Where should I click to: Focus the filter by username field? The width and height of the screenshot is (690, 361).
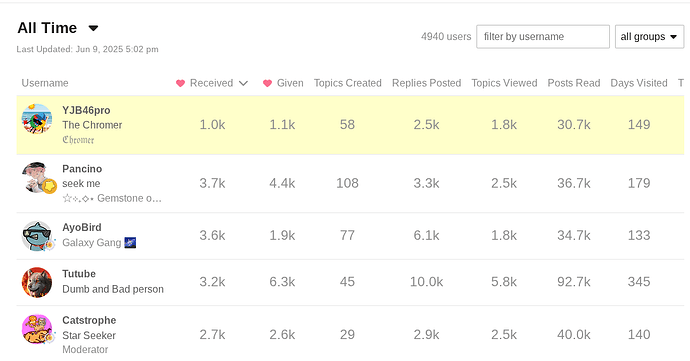pyautogui.click(x=543, y=37)
